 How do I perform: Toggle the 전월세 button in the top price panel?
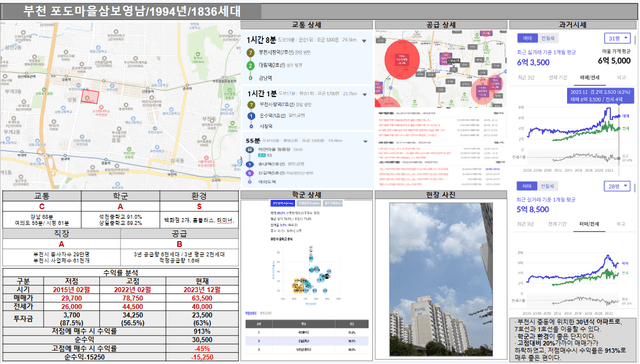coord(548,38)
